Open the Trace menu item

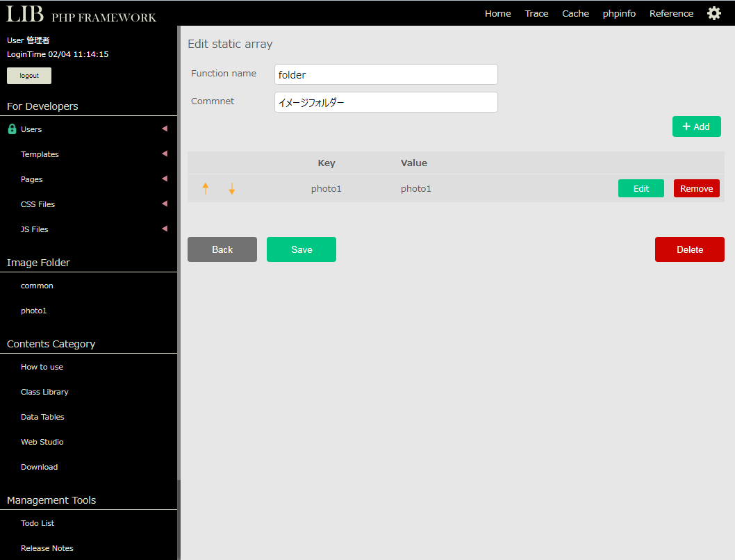tap(536, 13)
